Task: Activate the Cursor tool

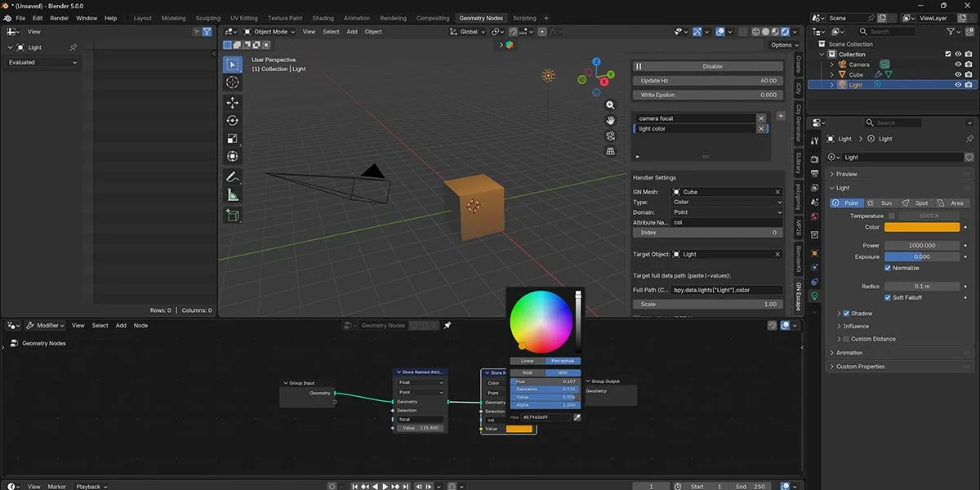Action: point(233,82)
